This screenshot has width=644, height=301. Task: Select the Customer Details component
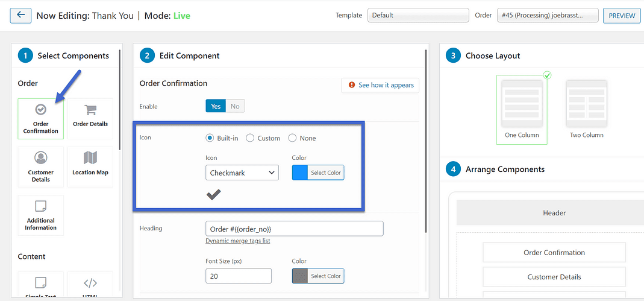(x=40, y=167)
